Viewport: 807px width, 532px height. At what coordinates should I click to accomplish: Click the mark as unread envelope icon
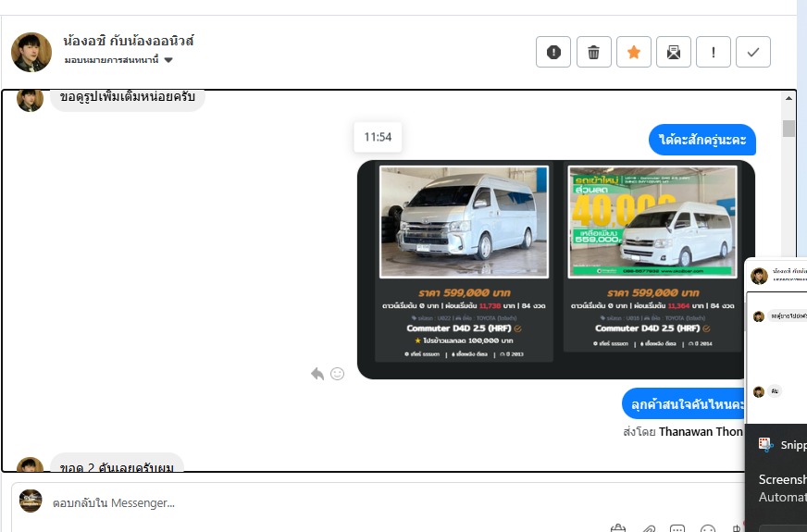pos(673,52)
